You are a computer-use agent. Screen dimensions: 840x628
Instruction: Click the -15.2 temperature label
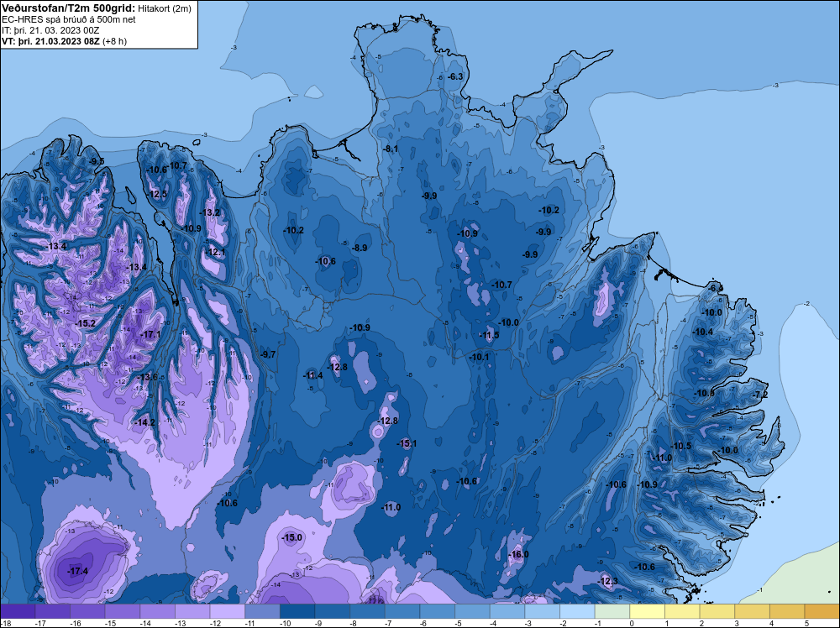tap(85, 323)
